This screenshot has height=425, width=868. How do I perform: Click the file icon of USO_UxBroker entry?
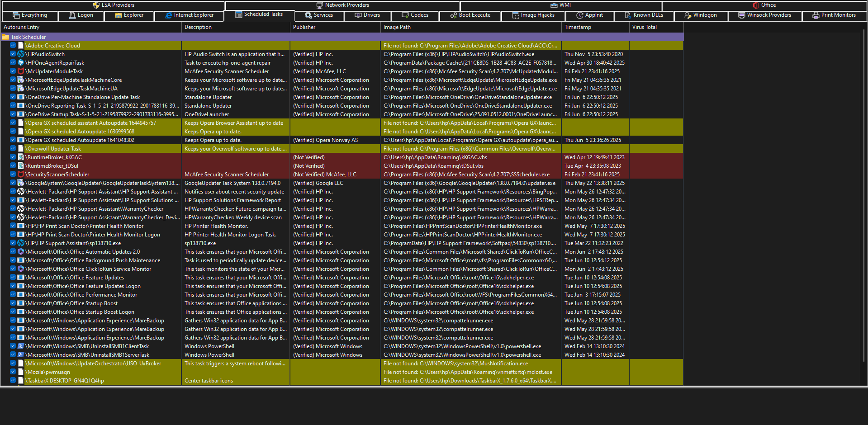coord(21,364)
